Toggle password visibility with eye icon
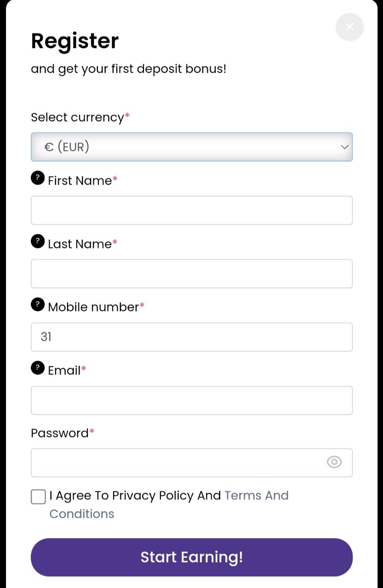 334,462
